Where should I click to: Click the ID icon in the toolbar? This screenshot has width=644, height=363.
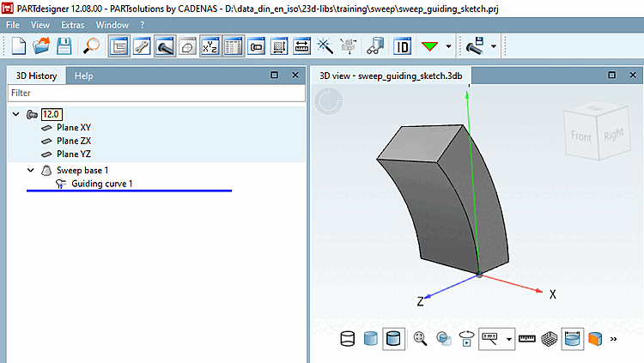402,46
